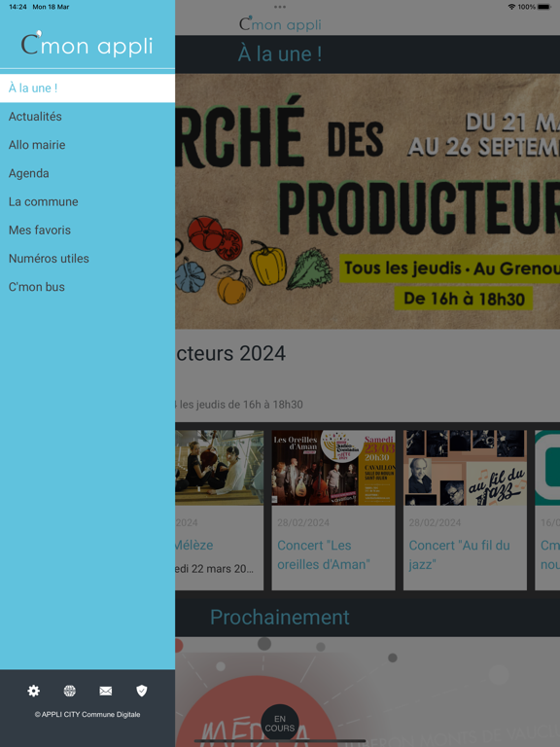Open Les Oreilles d'Aman concert poster thumbnail
Viewport: 560px width, 747px height.
click(333, 468)
